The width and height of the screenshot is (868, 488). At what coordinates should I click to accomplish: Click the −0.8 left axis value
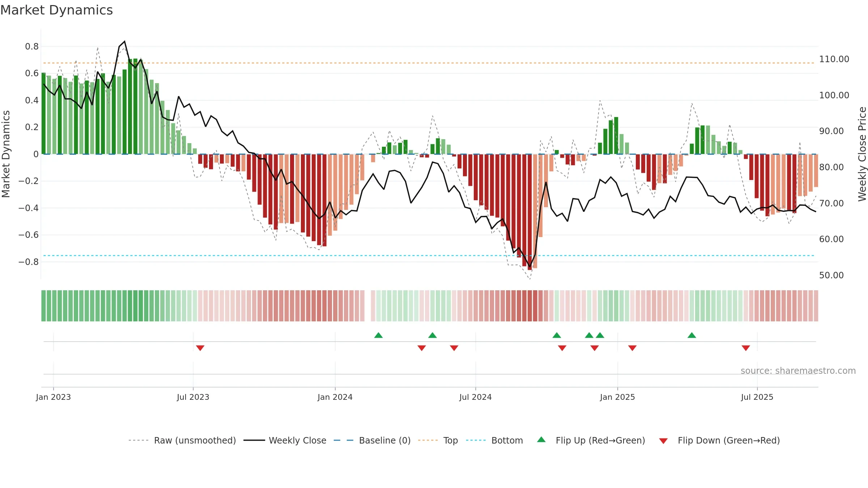pyautogui.click(x=29, y=262)
